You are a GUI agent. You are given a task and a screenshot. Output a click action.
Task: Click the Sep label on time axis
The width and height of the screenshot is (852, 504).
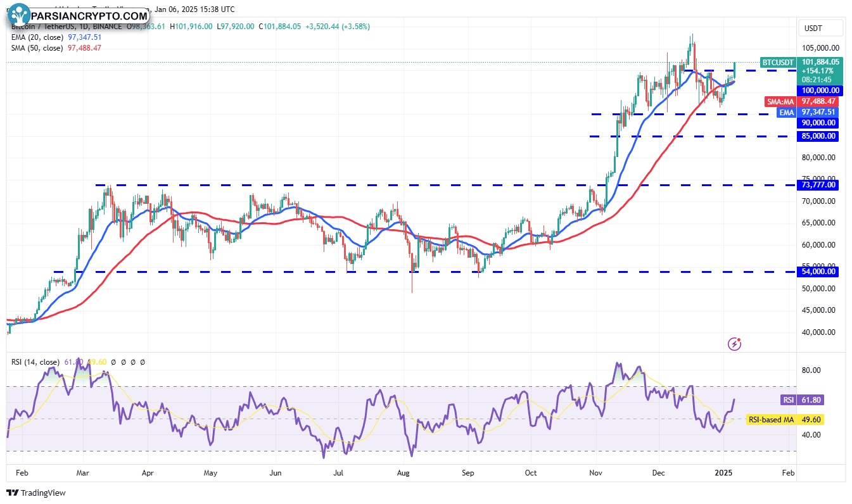pyautogui.click(x=468, y=473)
